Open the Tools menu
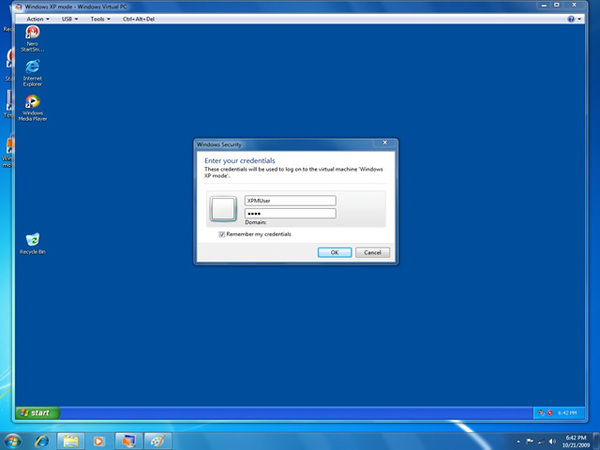The width and height of the screenshot is (600, 450). pos(100,19)
